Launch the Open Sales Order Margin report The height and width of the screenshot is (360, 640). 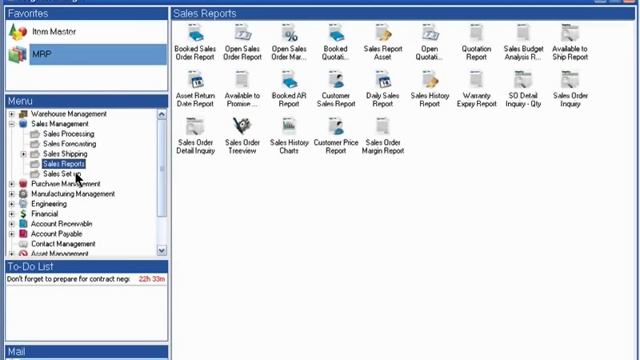tap(289, 42)
